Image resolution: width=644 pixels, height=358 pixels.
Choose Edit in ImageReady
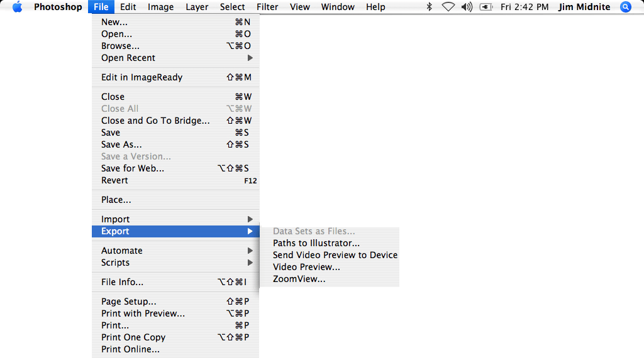point(175,77)
